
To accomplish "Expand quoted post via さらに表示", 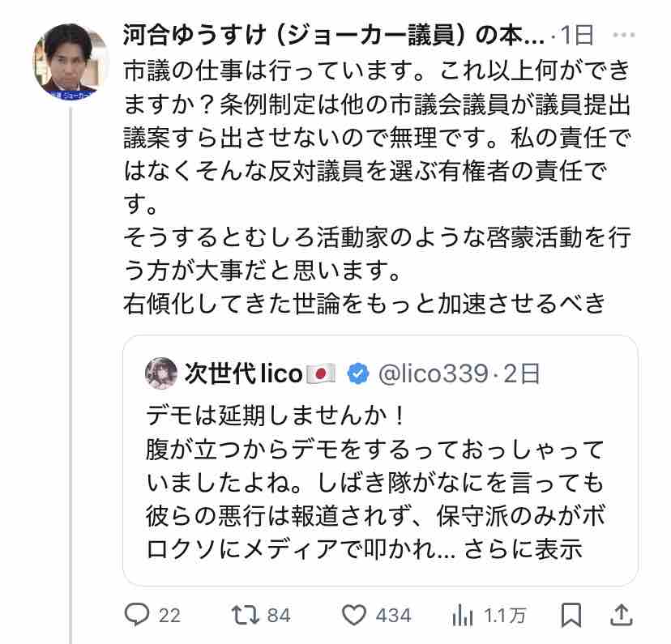I will [523, 549].
